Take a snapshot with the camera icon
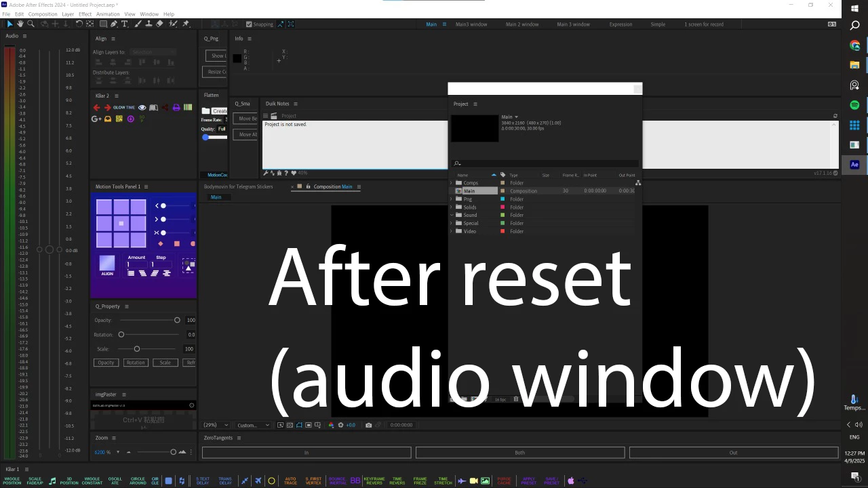Viewport: 868px width, 488px height. point(368,425)
